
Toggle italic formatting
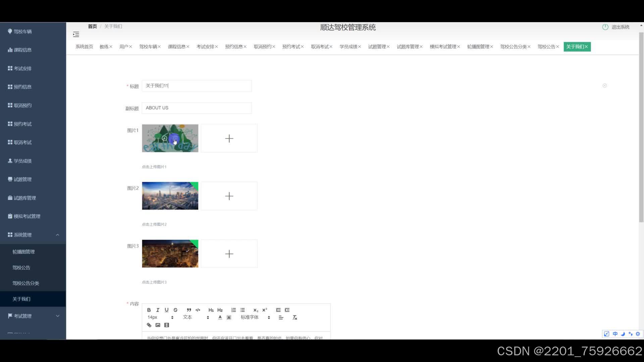tap(158, 310)
